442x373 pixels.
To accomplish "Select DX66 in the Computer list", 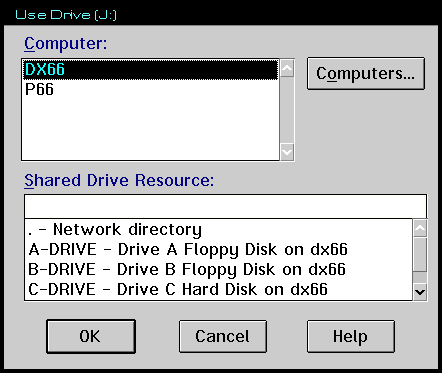I will click(150, 70).
